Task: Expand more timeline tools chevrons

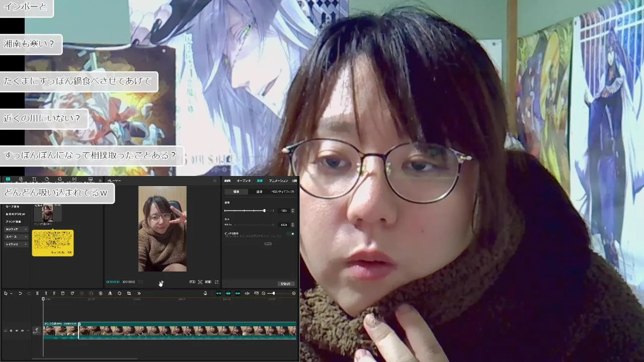Action: click(139, 293)
